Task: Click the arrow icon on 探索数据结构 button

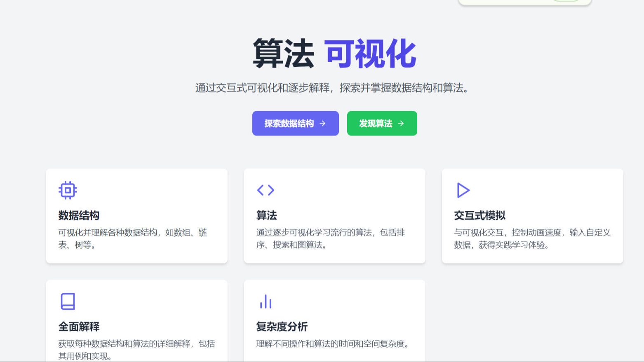Action: click(x=322, y=123)
